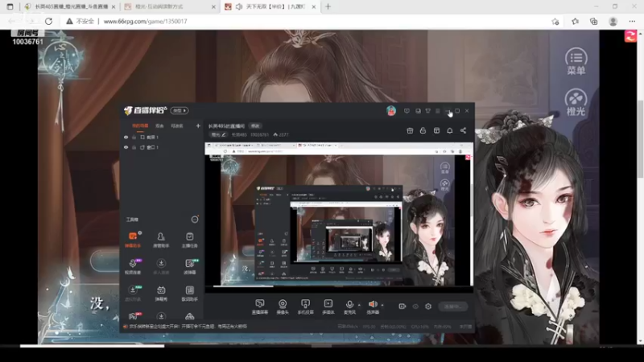Select the second scene tab
This screenshot has width=644, height=362.
(159, 125)
